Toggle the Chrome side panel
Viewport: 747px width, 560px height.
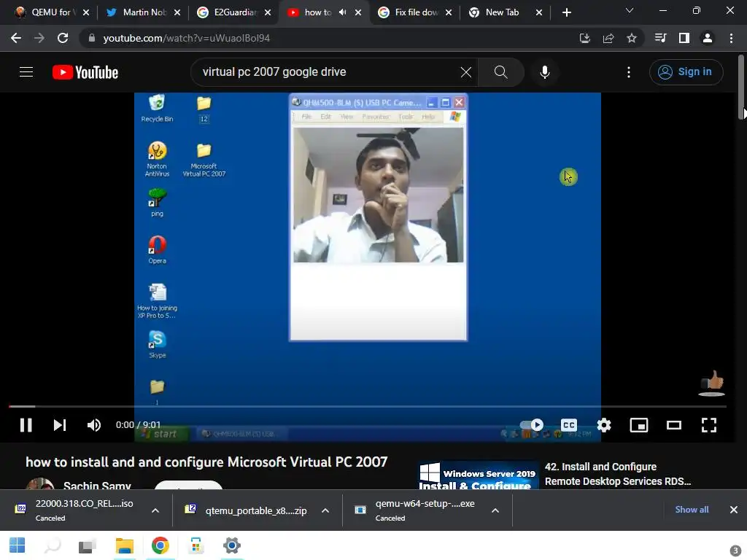(684, 38)
